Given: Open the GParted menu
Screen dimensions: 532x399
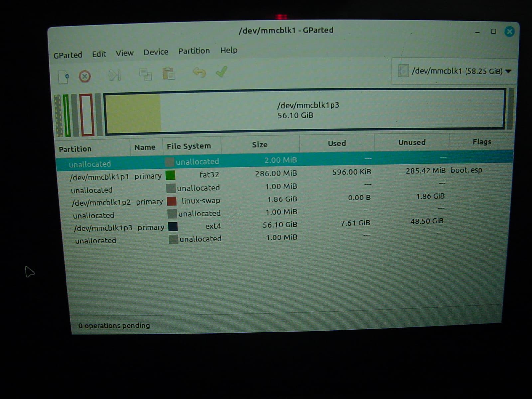Looking at the screenshot, I should (x=68, y=55).
